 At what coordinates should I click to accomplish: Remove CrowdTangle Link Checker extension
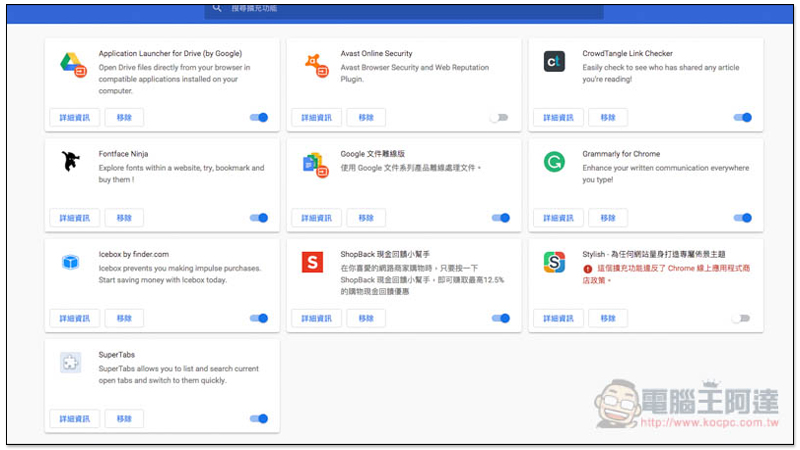[x=608, y=117]
